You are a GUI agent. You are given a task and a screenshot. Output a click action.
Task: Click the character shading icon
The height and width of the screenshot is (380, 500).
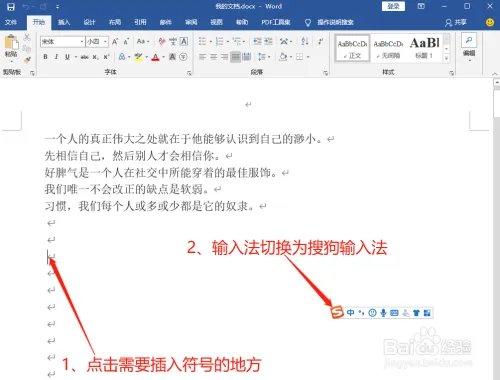172,57
